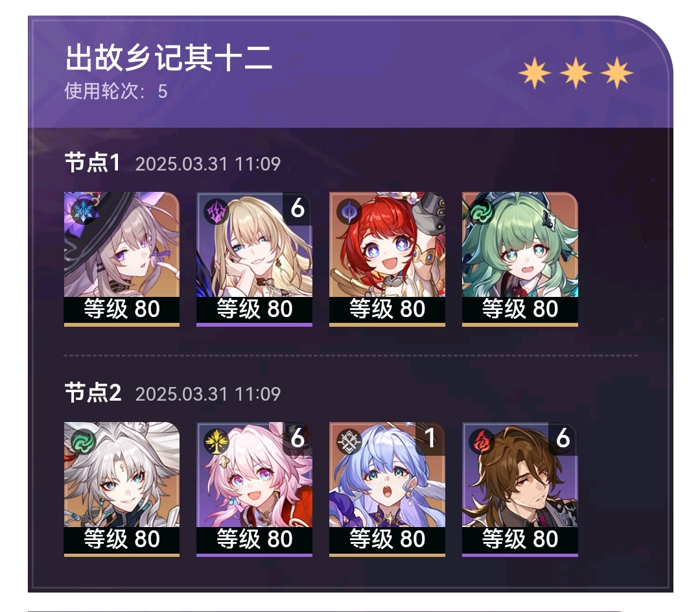The height and width of the screenshot is (612, 700).
Task: Click the three-star rating in the header
Action: [x=576, y=73]
